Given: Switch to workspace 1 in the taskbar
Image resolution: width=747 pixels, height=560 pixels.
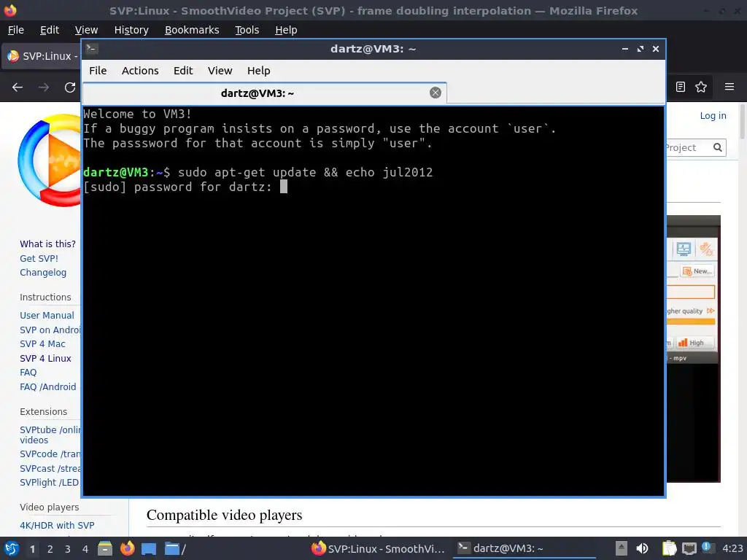Looking at the screenshot, I should (x=32, y=549).
